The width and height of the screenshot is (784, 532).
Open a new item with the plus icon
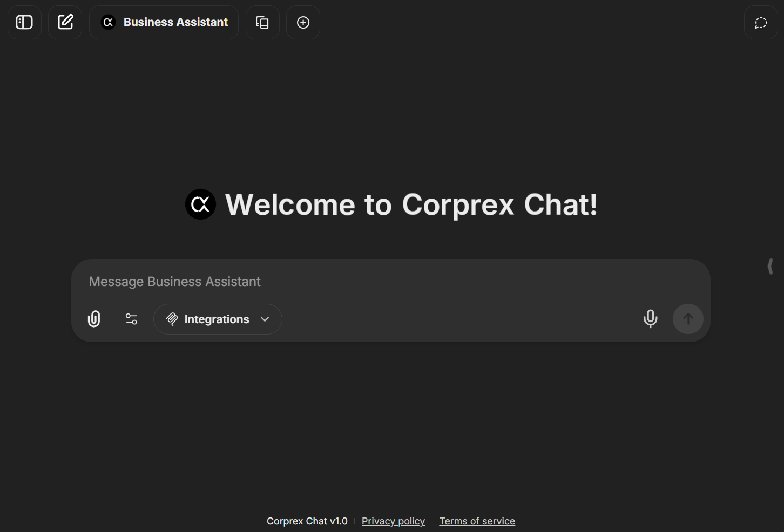coord(303,22)
